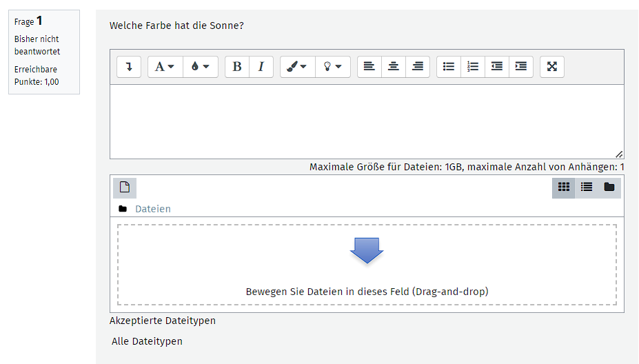Switch file view to detailed list
The height and width of the screenshot is (364, 639).
(x=587, y=188)
